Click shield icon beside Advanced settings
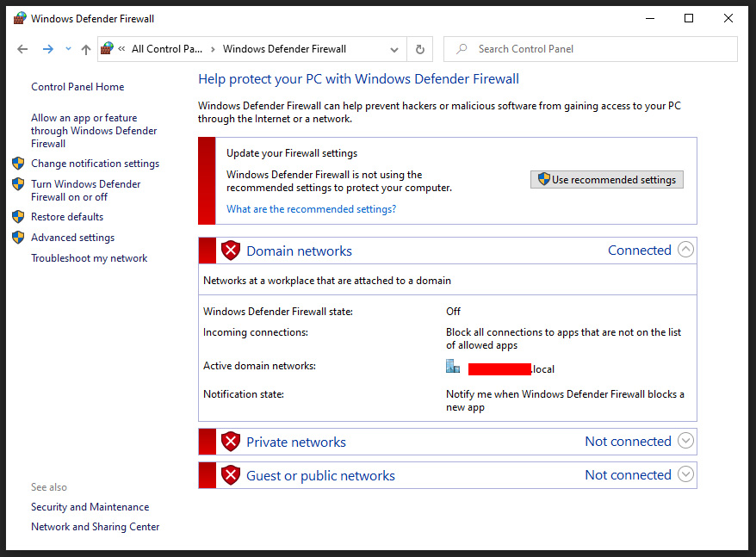756x557 pixels. [18, 238]
